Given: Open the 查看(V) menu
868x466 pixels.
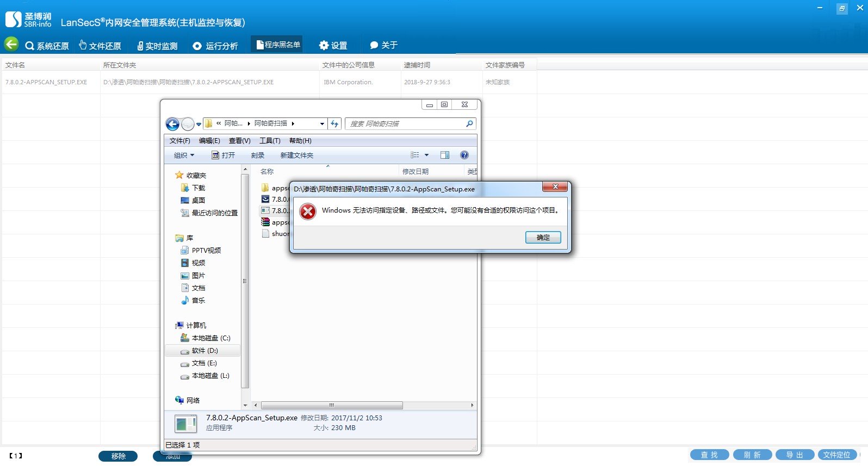Looking at the screenshot, I should pos(239,140).
